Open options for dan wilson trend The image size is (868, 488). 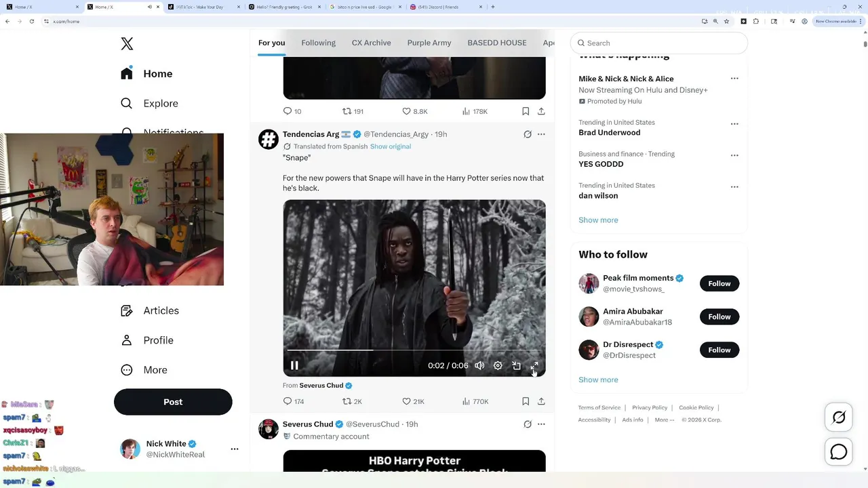coord(734,187)
